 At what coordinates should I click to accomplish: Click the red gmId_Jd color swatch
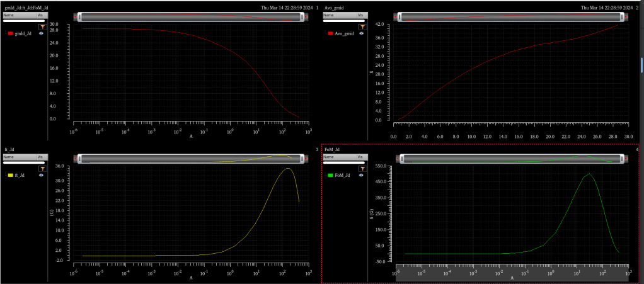[10, 33]
